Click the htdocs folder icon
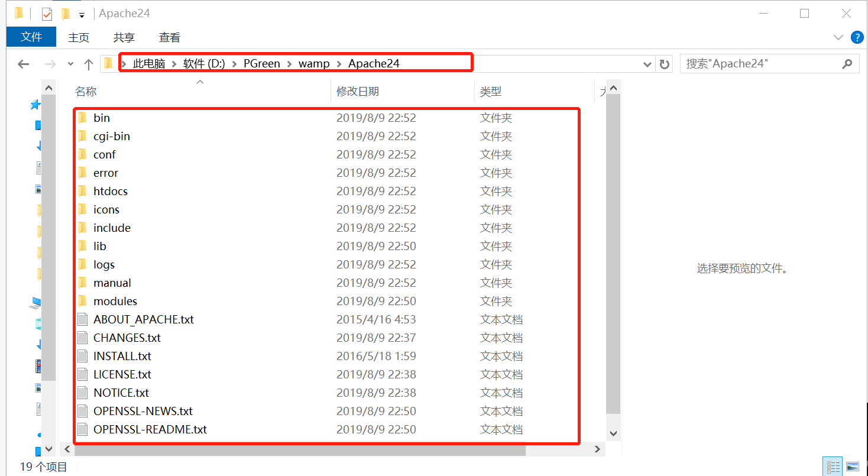 click(x=83, y=191)
